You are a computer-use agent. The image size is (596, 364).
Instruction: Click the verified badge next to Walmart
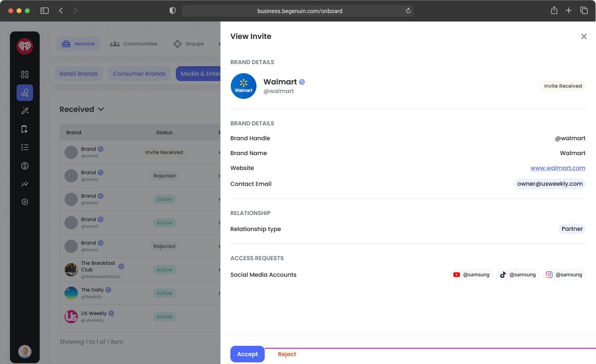tap(302, 82)
